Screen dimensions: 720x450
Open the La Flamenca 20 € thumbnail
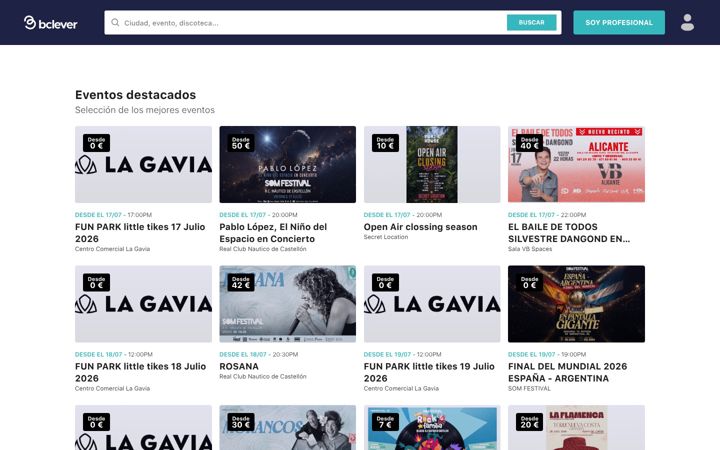pyautogui.click(x=576, y=428)
